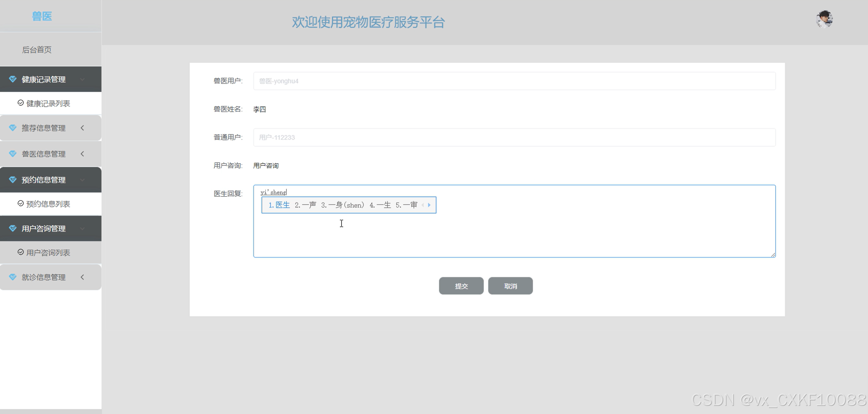Show next page of IME candidates
The image size is (868, 414).
pyautogui.click(x=429, y=205)
